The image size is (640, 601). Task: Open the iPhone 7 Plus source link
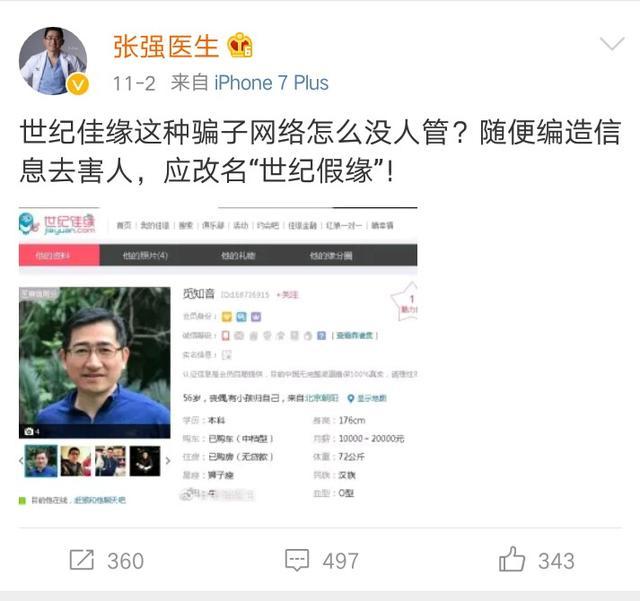pyautogui.click(x=271, y=83)
